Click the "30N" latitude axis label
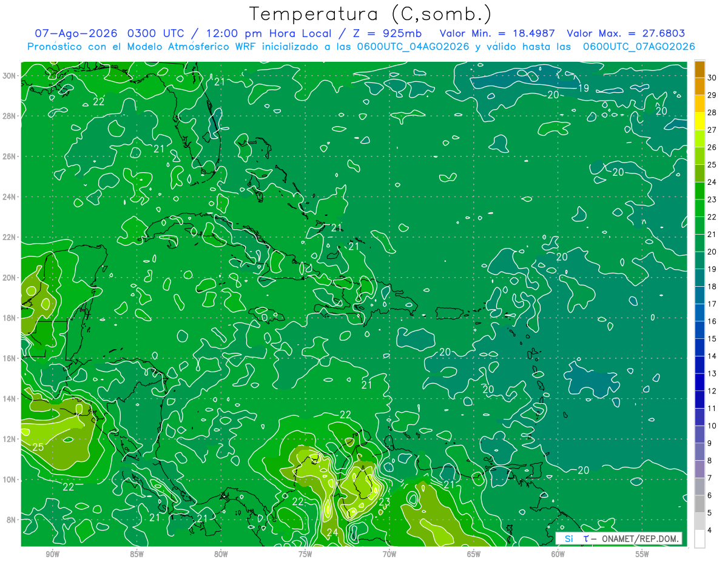The image size is (728, 562). [10, 76]
